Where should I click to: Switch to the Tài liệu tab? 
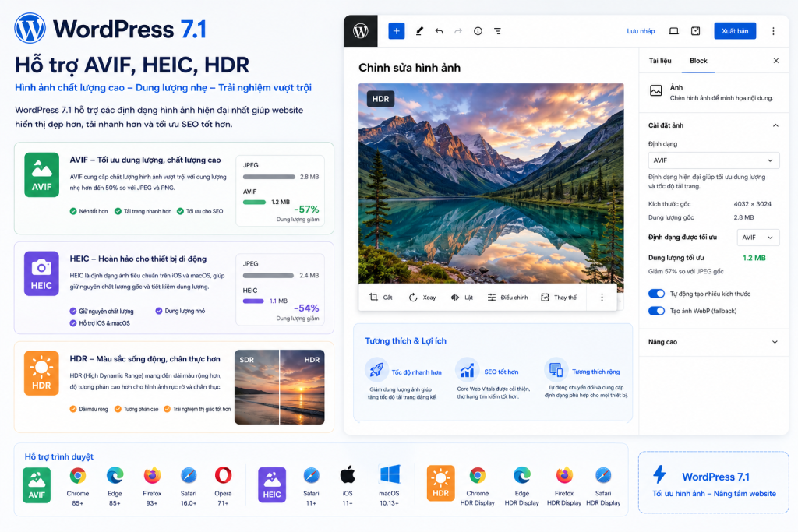click(660, 61)
